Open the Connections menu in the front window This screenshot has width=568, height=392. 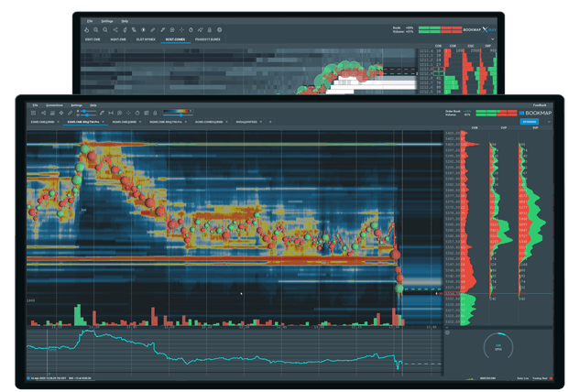(x=54, y=105)
